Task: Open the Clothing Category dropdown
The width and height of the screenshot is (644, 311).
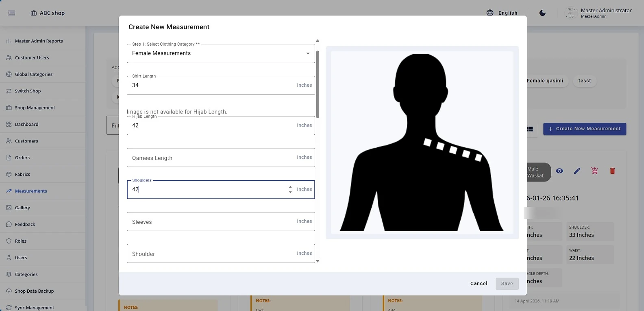Action: pyautogui.click(x=221, y=53)
